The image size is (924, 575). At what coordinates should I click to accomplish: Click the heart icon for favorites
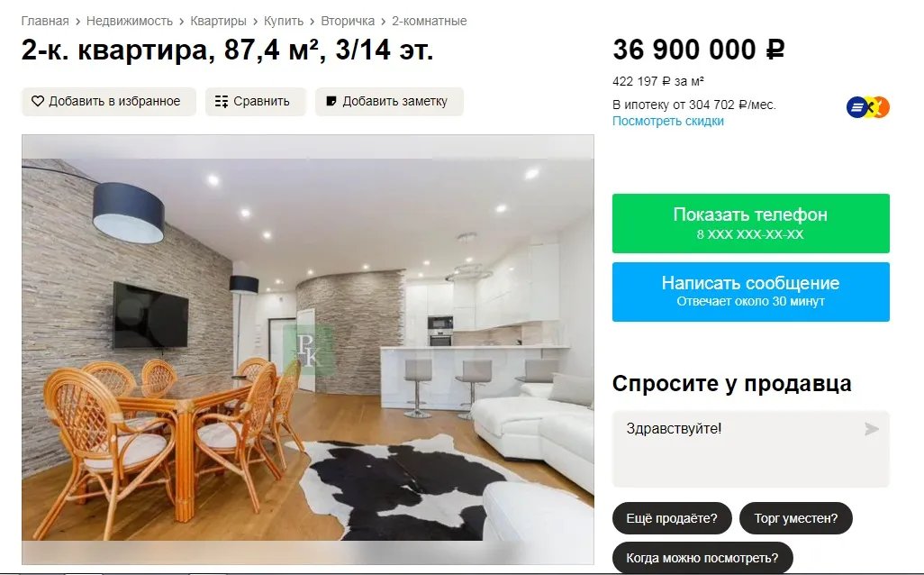(x=38, y=102)
